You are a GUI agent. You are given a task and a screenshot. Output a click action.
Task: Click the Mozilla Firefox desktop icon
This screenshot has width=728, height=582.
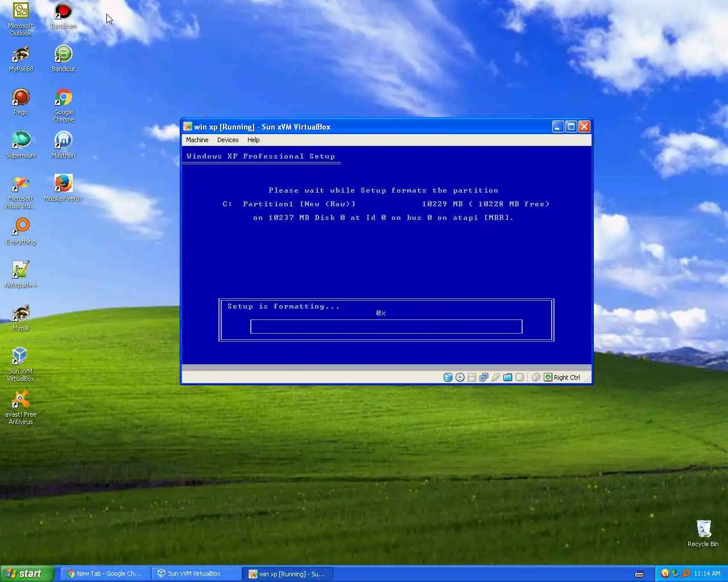(x=63, y=188)
